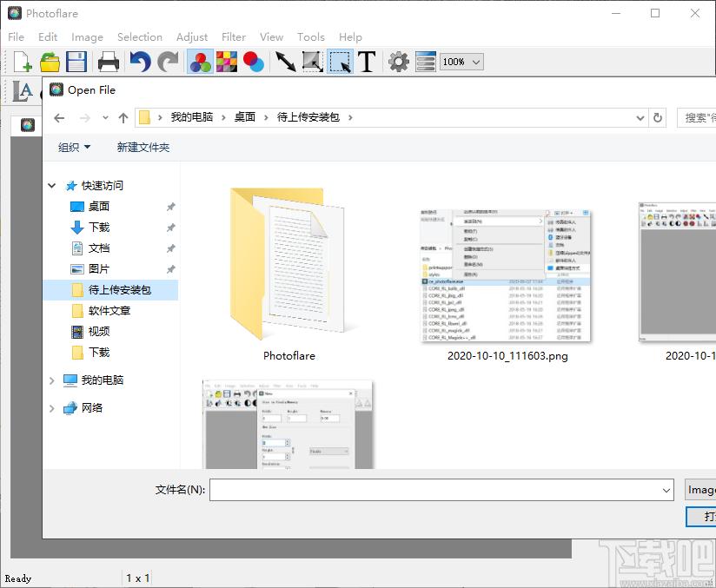Select 下载 with blue arrow in sidebar
Image resolution: width=716 pixels, height=588 pixels.
(x=99, y=228)
